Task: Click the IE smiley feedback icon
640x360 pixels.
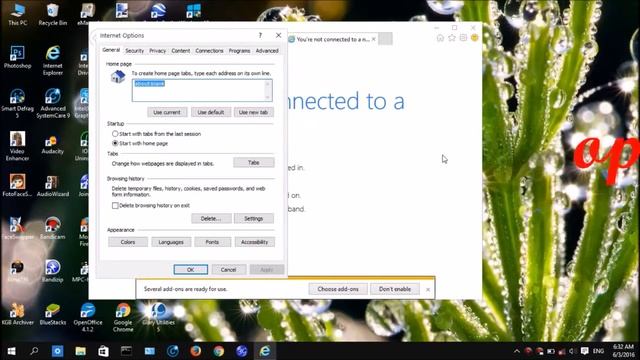Action: pos(474,38)
